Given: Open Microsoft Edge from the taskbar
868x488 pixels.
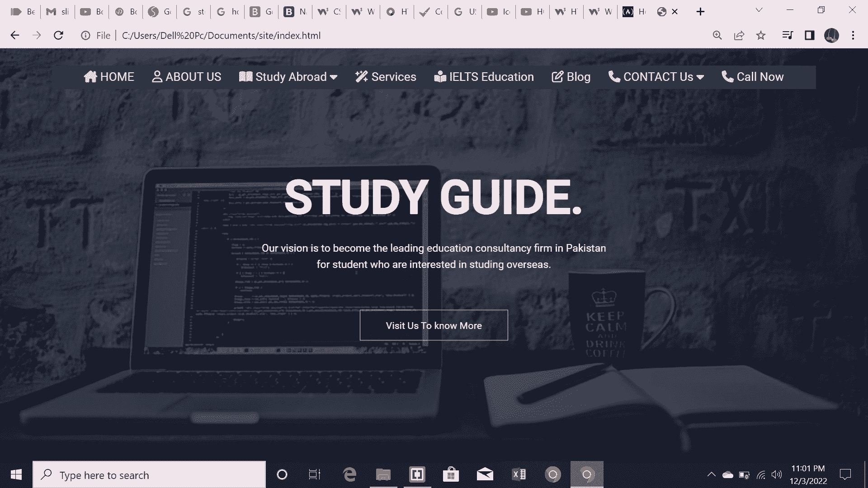Looking at the screenshot, I should [349, 474].
